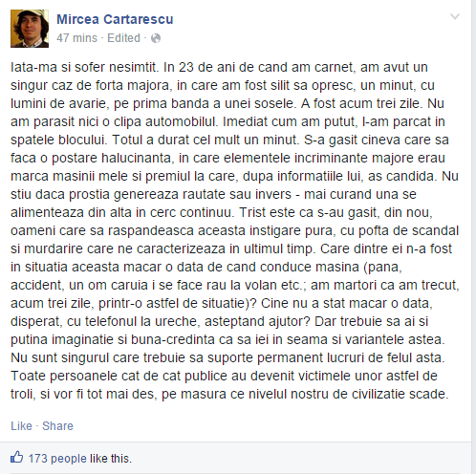
Task: Click the line beginning 'stiu daca prostia genereaza'
Action: coord(213,194)
